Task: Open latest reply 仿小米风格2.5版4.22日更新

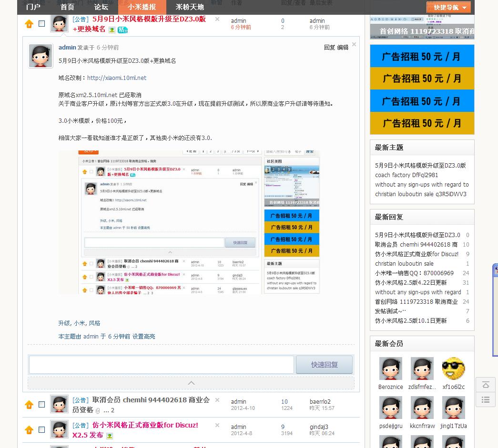Action: click(x=411, y=282)
